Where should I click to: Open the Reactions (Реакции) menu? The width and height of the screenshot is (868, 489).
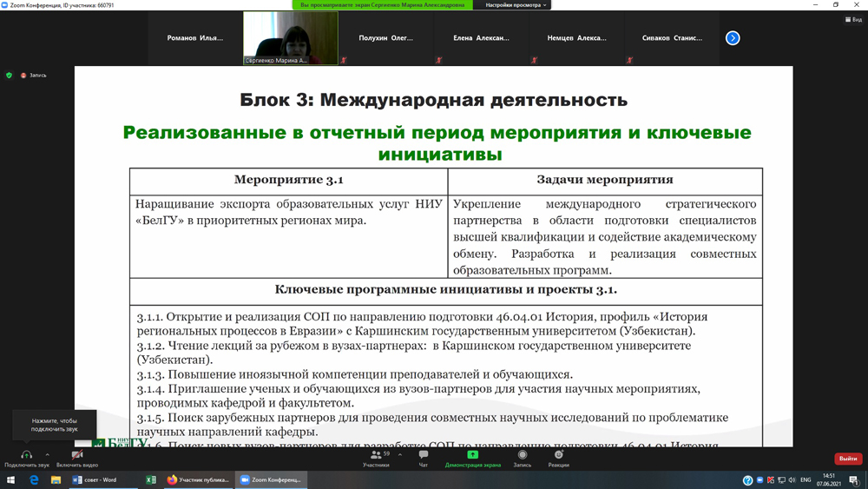(x=559, y=456)
